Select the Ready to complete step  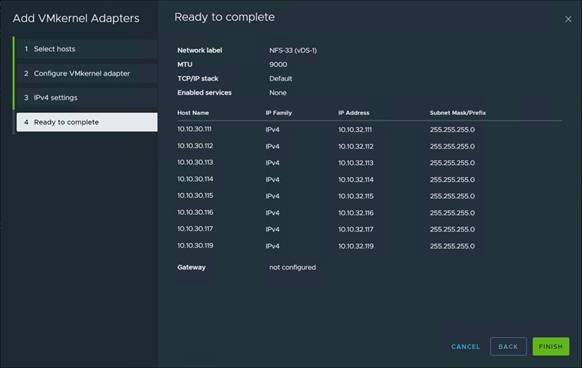87,122
